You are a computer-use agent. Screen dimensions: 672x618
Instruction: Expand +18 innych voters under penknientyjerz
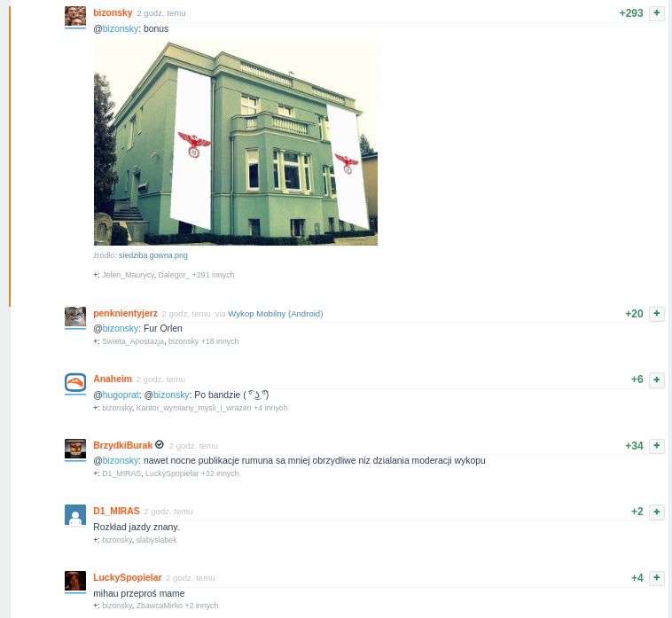220,341
